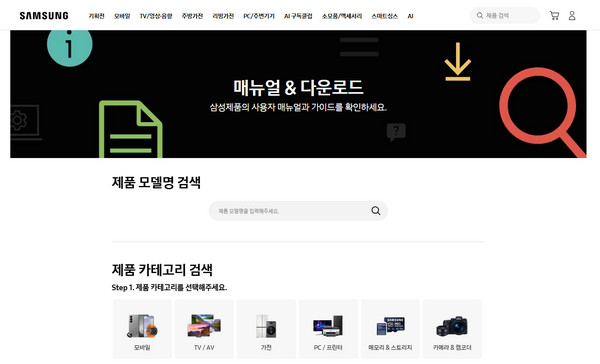Open the AI menu item

[410, 16]
